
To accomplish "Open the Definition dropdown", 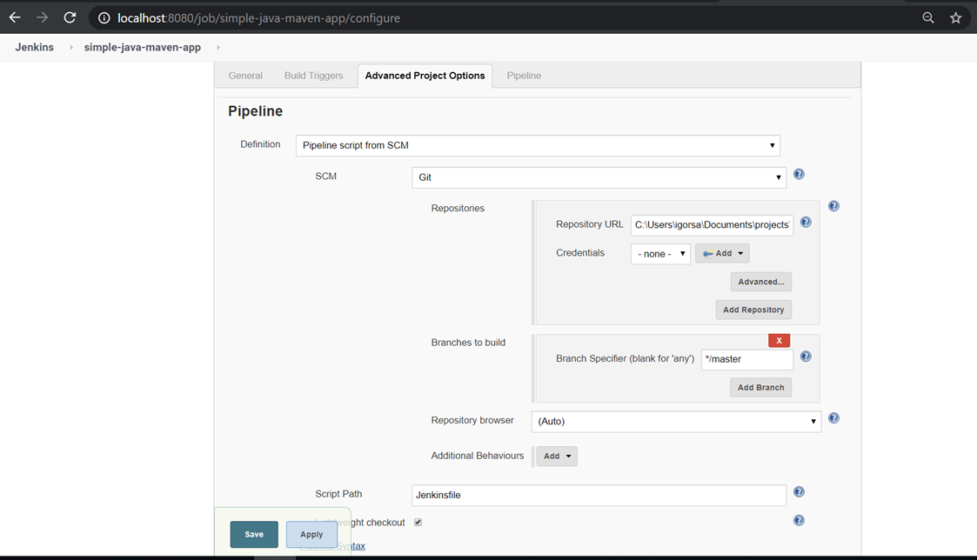I will [x=535, y=144].
